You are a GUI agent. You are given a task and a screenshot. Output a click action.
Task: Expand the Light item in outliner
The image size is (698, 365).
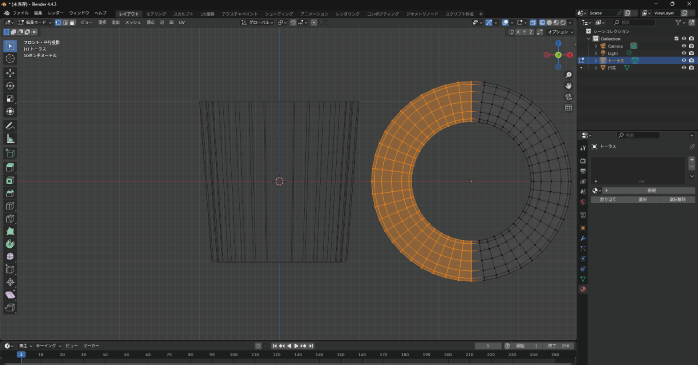pos(596,53)
